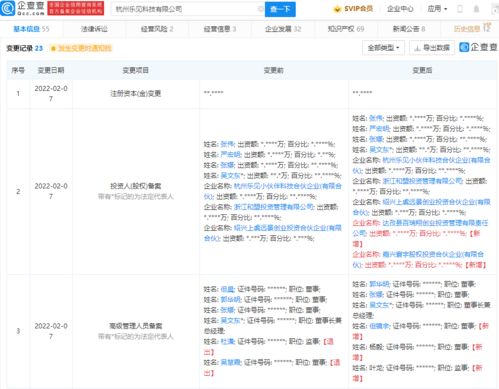Click the date cell in row 3
Image resolution: width=499 pixels, height=389 pixels.
click(x=51, y=331)
